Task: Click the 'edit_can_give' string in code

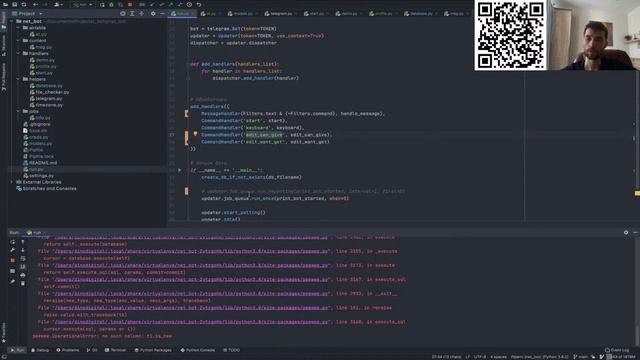Action: click(x=264, y=135)
